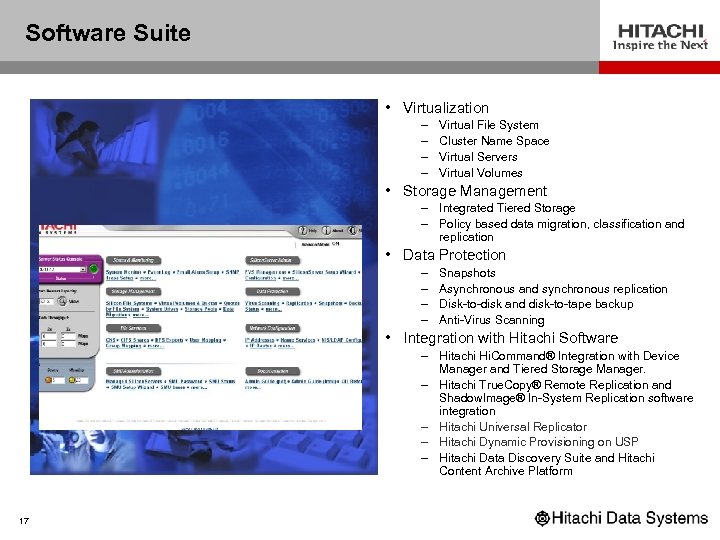The width and height of the screenshot is (720, 540).
Task: Open the Replication link under Data Protection
Action: pos(299,303)
